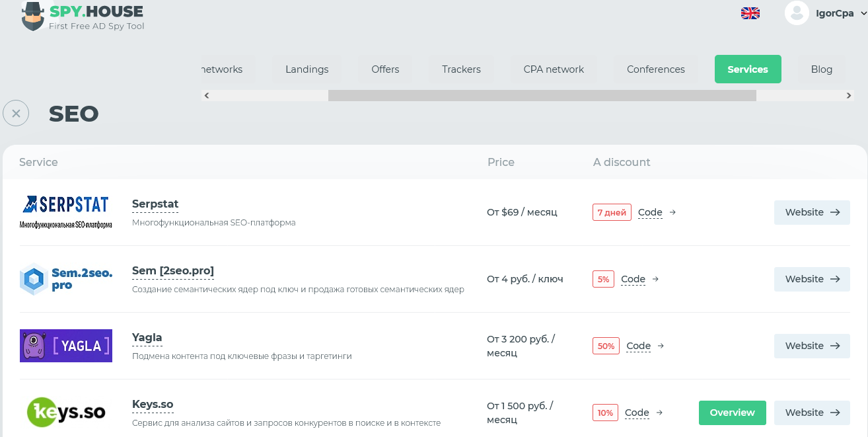Click the 5% discount badge

point(603,279)
